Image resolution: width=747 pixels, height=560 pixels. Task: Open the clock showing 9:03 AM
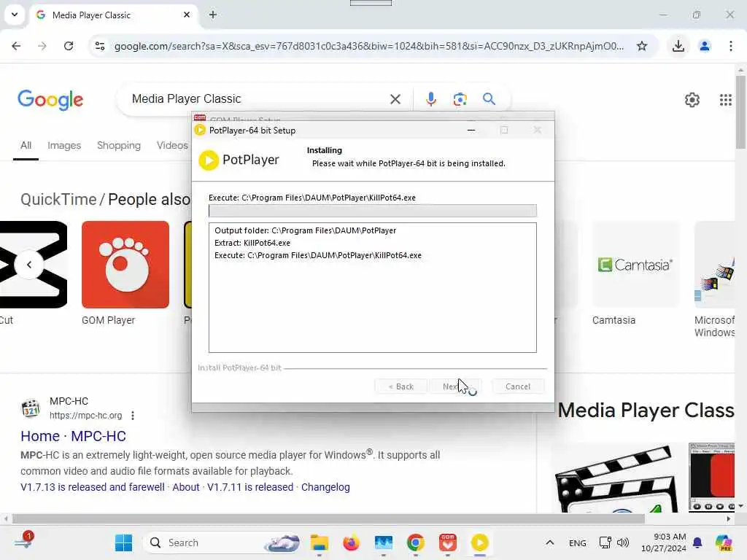tap(663, 542)
